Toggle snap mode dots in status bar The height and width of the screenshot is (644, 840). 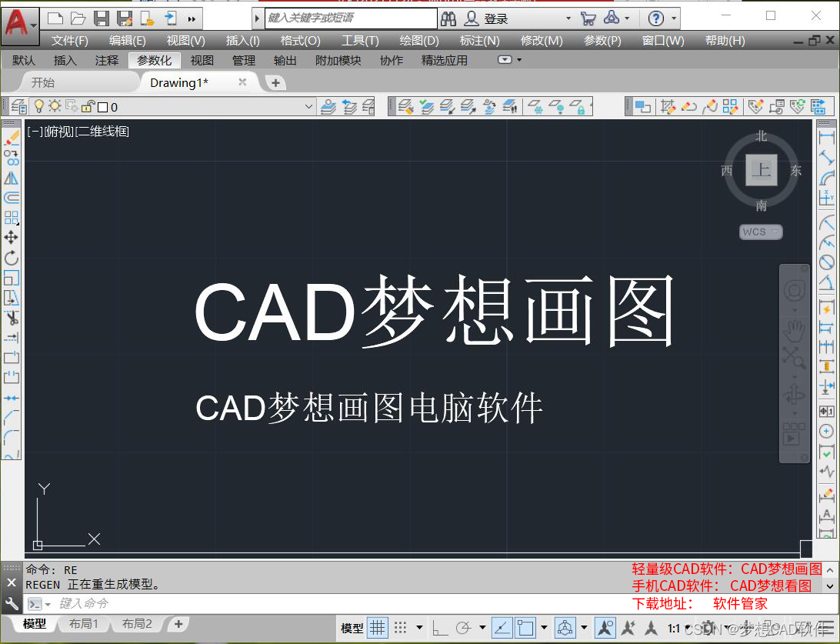[400, 627]
